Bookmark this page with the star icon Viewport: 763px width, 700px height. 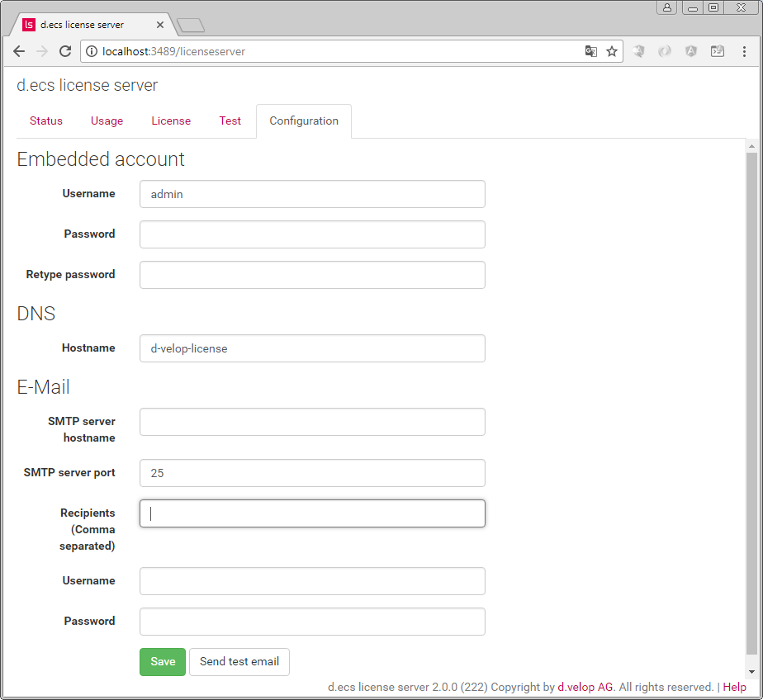[612, 51]
